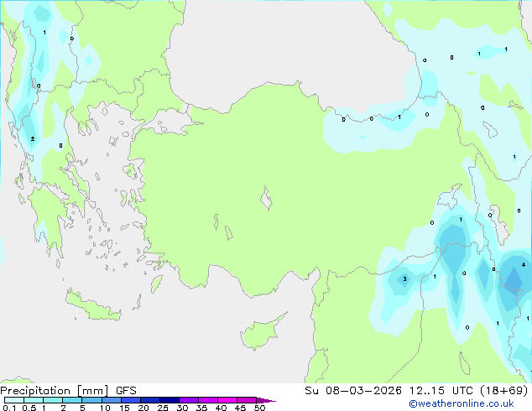532x411 pixels.
Task: Click the legend scale label '0.1'
Action: (x=9, y=408)
